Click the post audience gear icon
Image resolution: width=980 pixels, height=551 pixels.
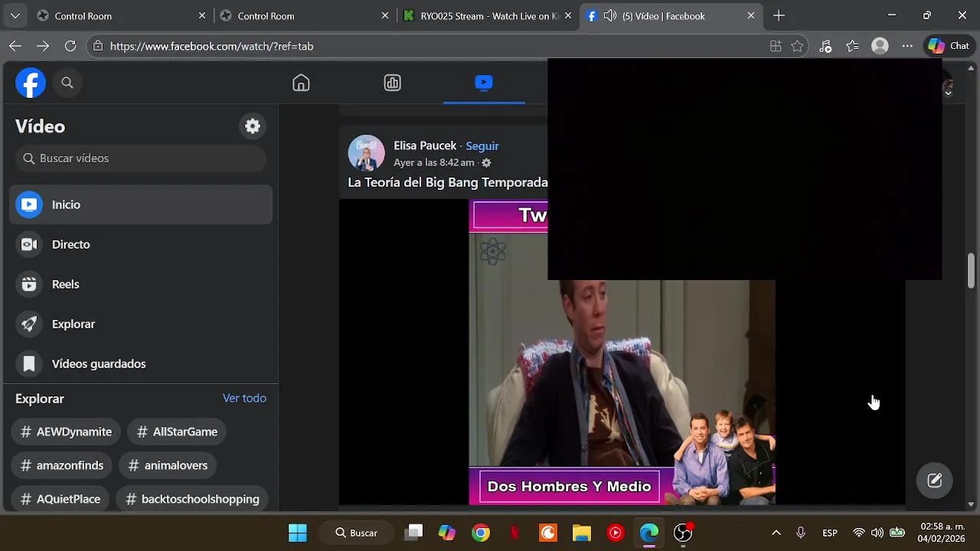pos(486,163)
